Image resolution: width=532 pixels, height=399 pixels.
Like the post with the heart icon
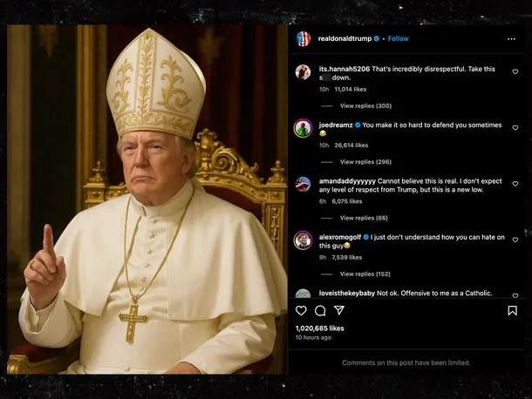click(x=302, y=310)
